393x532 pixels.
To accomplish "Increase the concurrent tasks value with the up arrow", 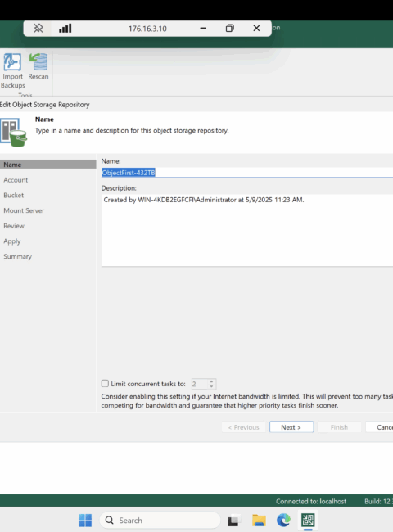I will coord(211,381).
